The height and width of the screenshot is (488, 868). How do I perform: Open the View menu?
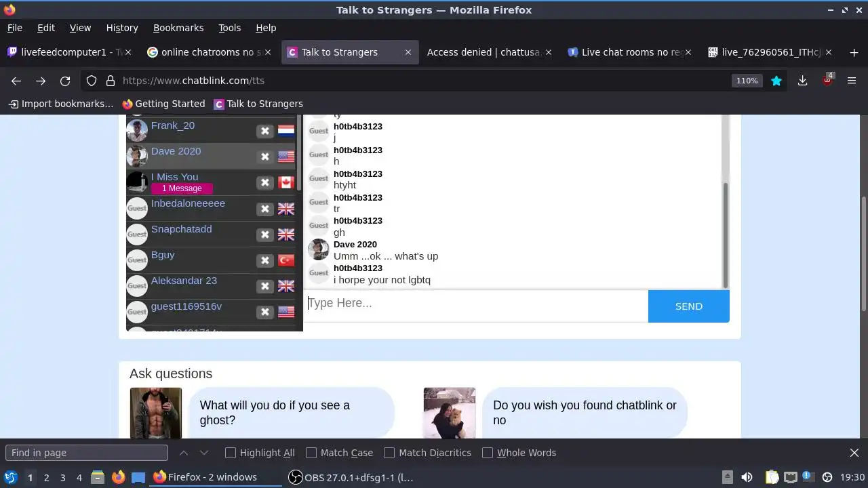click(80, 28)
